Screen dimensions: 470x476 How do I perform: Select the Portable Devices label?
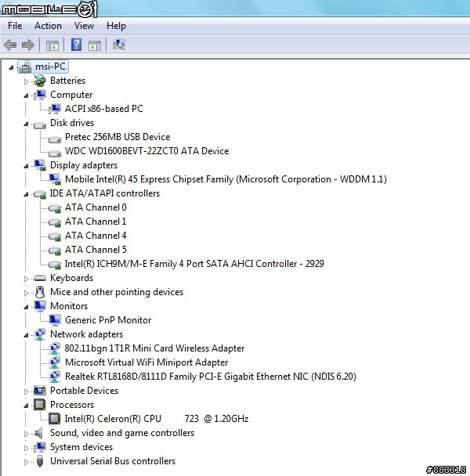click(84, 391)
